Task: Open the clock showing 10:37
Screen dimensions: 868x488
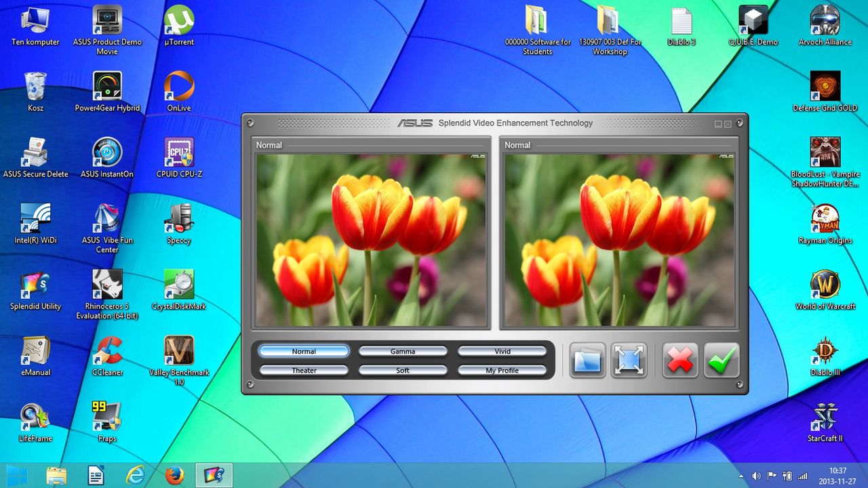Action: [x=838, y=476]
